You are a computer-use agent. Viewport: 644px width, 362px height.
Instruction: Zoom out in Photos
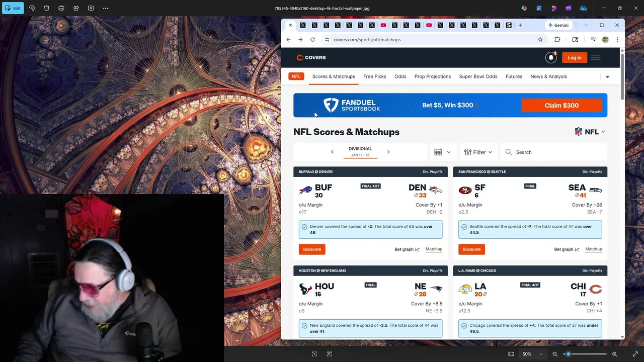click(x=555, y=354)
